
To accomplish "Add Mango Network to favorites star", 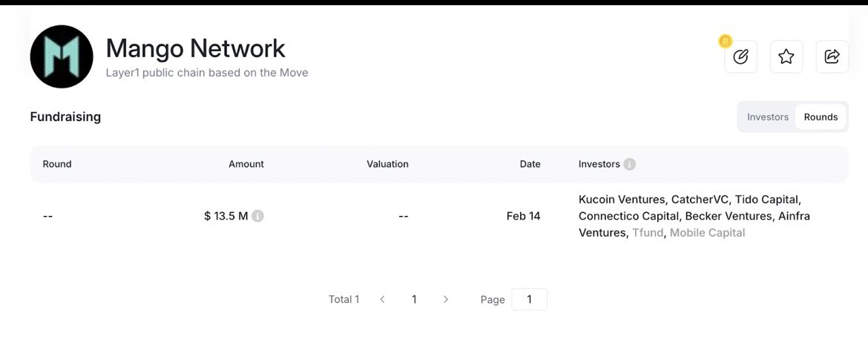I will pos(786,56).
